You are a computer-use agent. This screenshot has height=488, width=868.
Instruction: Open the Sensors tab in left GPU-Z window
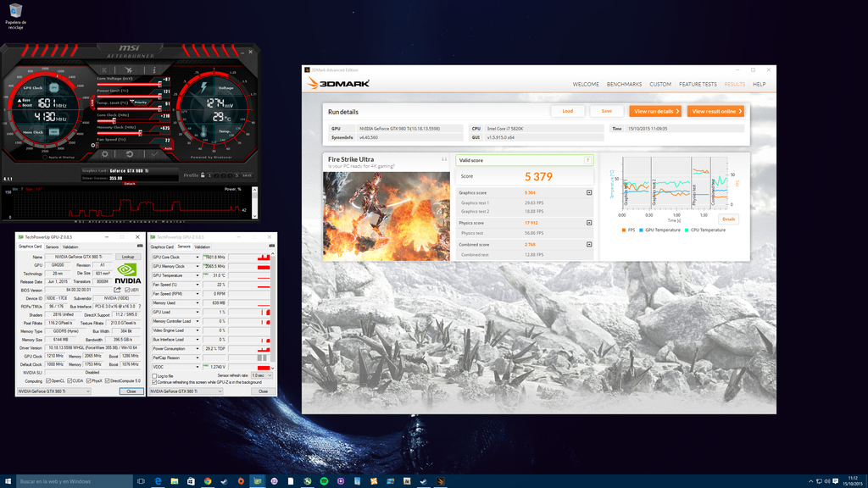click(x=52, y=247)
